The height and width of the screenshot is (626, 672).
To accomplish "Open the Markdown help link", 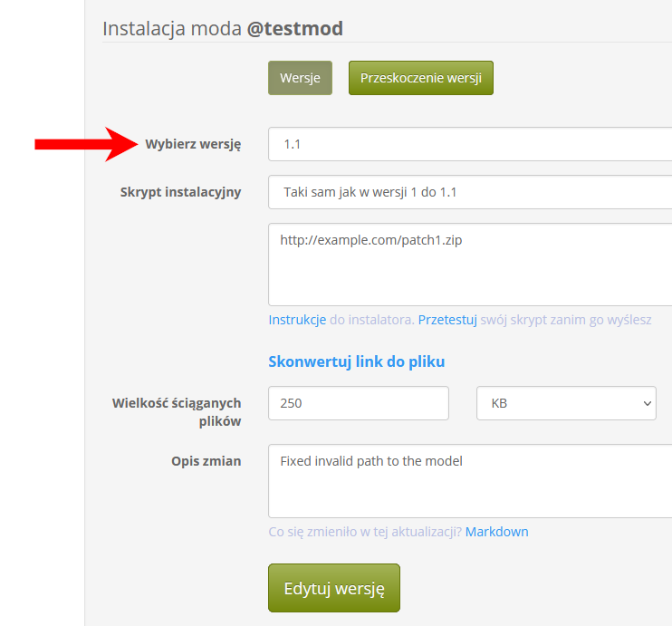I will [496, 532].
